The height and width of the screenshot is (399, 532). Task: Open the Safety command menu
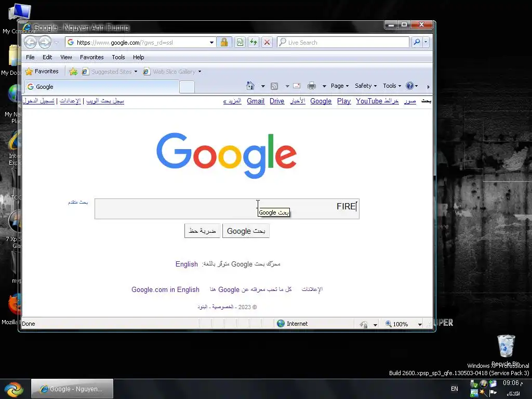click(366, 86)
